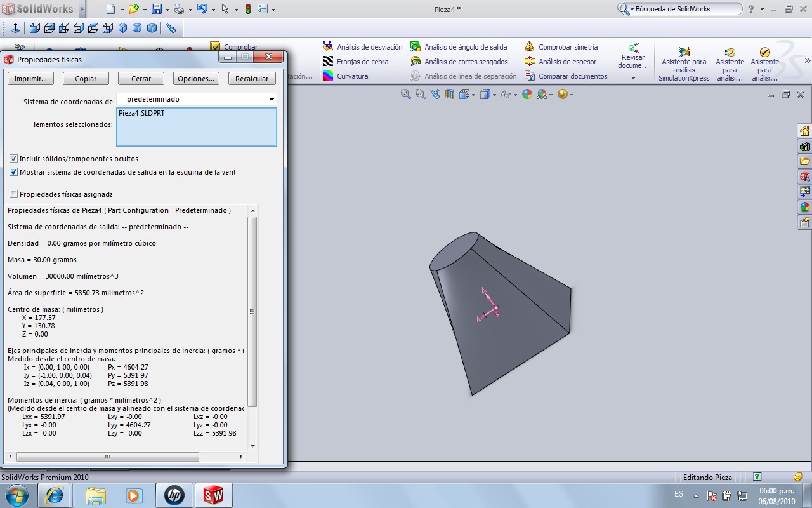Activate Zoom to Area tool

(420, 94)
